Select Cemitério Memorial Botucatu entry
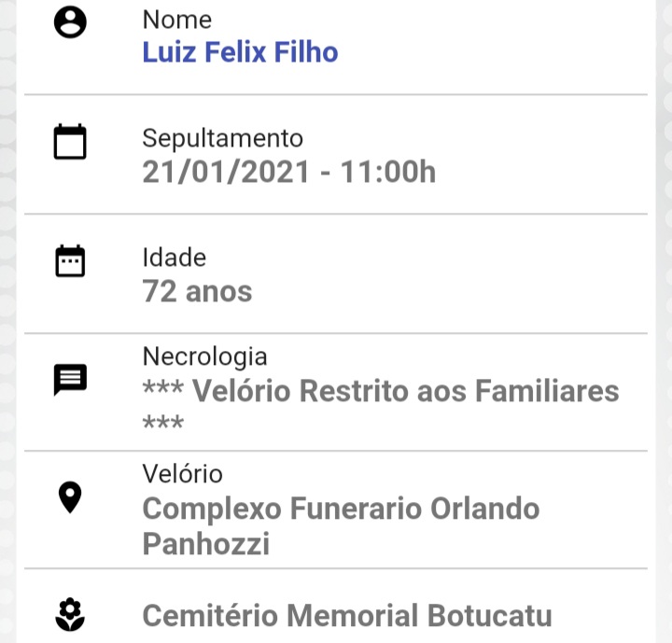This screenshot has height=643, width=672. click(x=346, y=615)
